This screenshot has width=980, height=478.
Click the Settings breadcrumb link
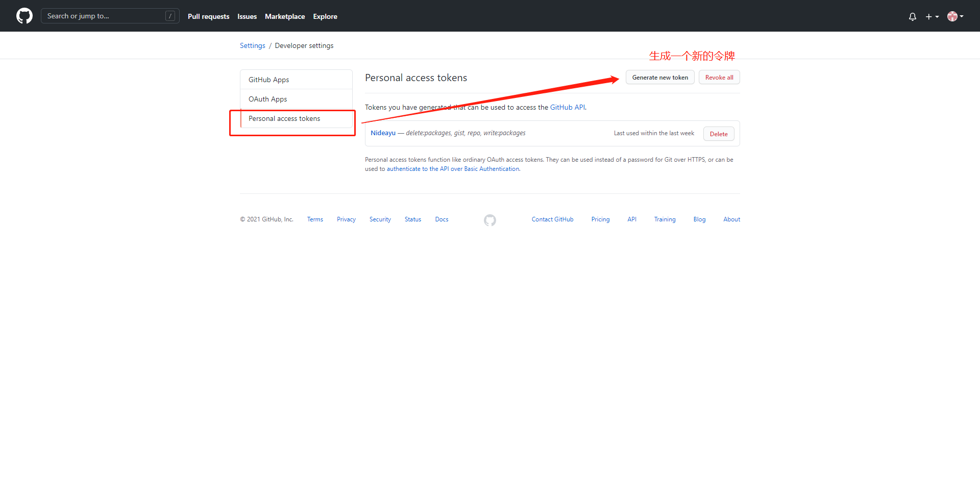click(253, 45)
